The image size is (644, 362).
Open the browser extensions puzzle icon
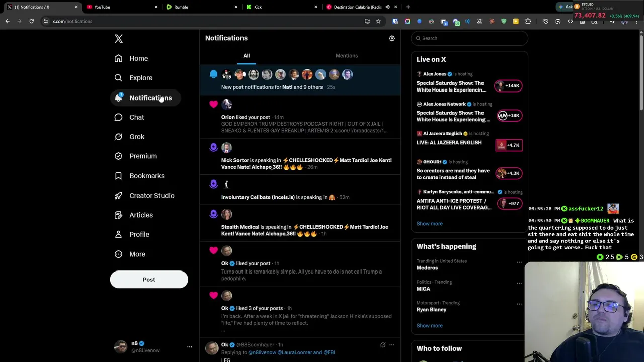(528, 21)
